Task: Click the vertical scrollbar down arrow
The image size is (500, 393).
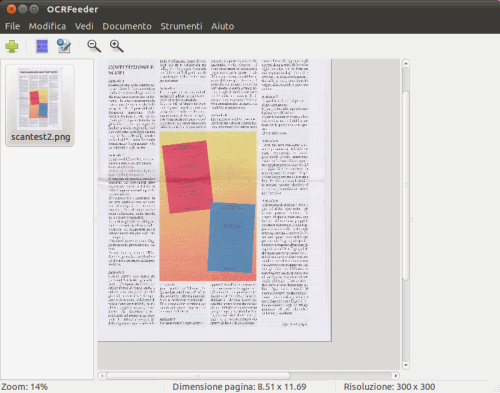Action: click(x=406, y=365)
